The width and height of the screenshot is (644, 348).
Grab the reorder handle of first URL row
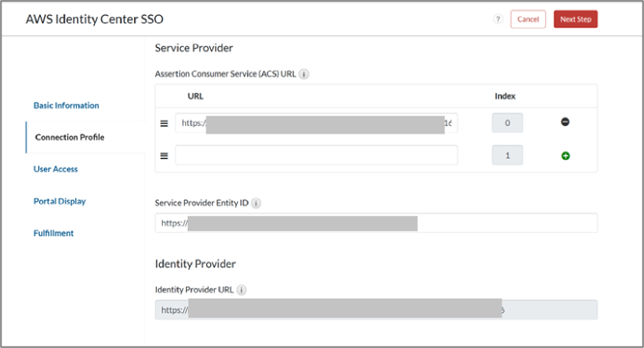164,124
